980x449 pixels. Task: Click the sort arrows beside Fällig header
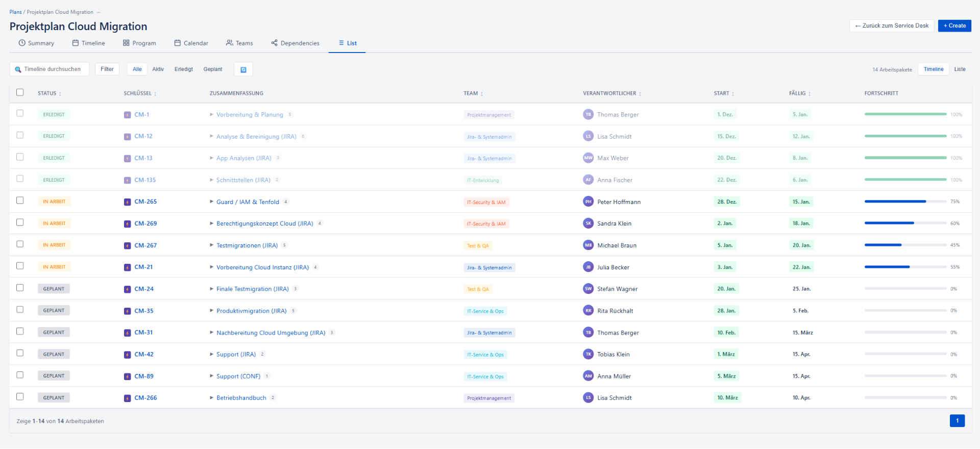tap(810, 94)
